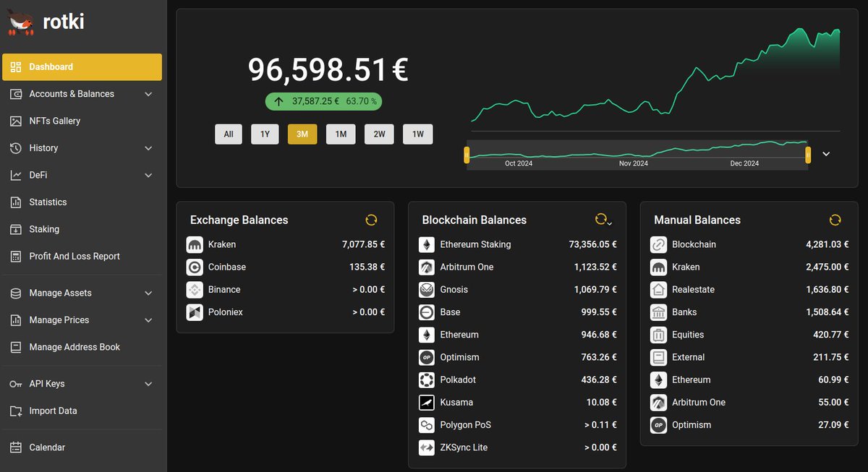Click the Gnosis chain icon
The height and width of the screenshot is (472, 868).
point(427,290)
